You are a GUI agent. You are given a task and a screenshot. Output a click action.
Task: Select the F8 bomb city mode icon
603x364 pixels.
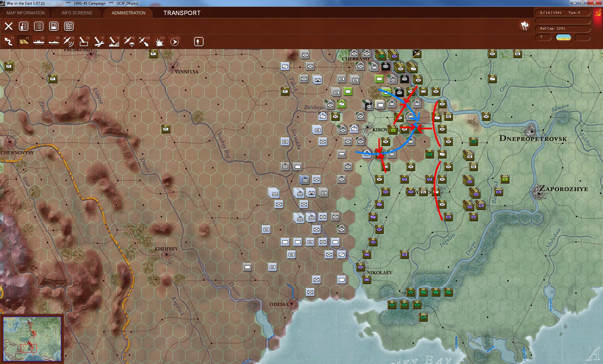(x=114, y=41)
